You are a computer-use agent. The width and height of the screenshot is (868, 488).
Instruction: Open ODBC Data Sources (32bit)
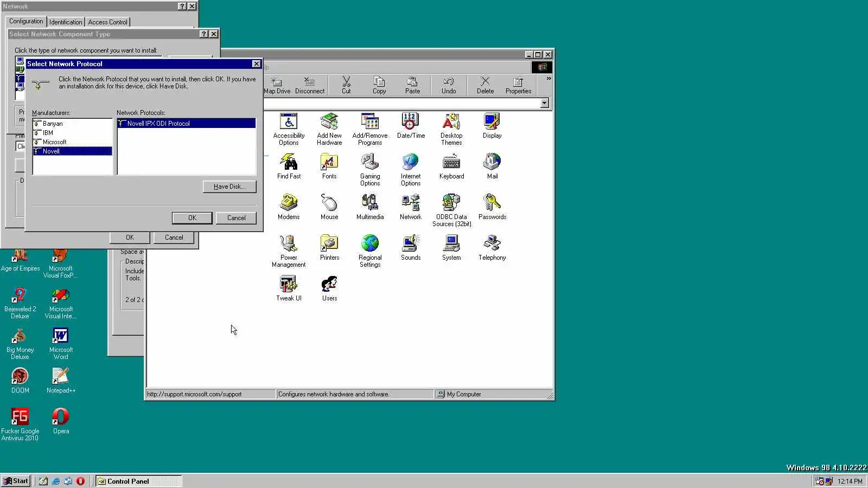point(451,210)
